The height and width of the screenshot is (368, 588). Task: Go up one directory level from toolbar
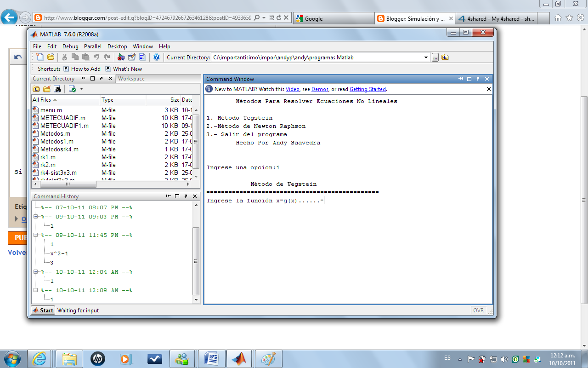point(445,57)
